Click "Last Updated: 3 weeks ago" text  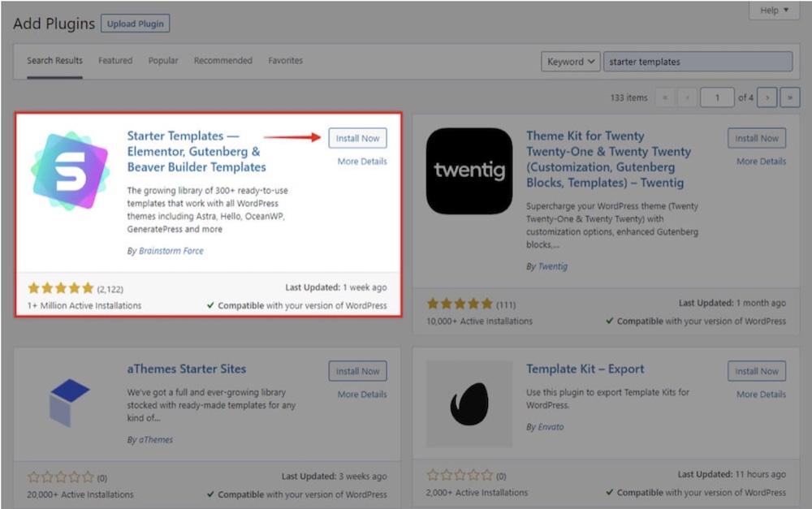tap(334, 477)
